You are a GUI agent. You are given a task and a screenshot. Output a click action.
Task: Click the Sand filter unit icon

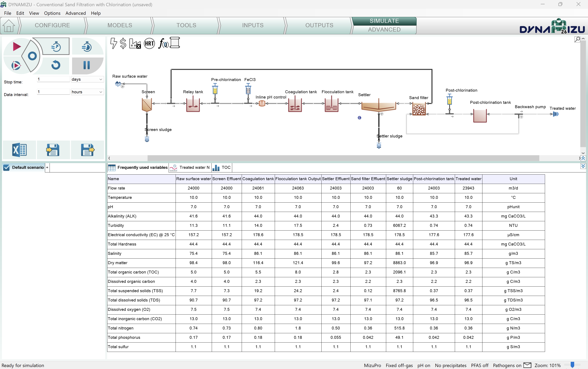pos(419,109)
